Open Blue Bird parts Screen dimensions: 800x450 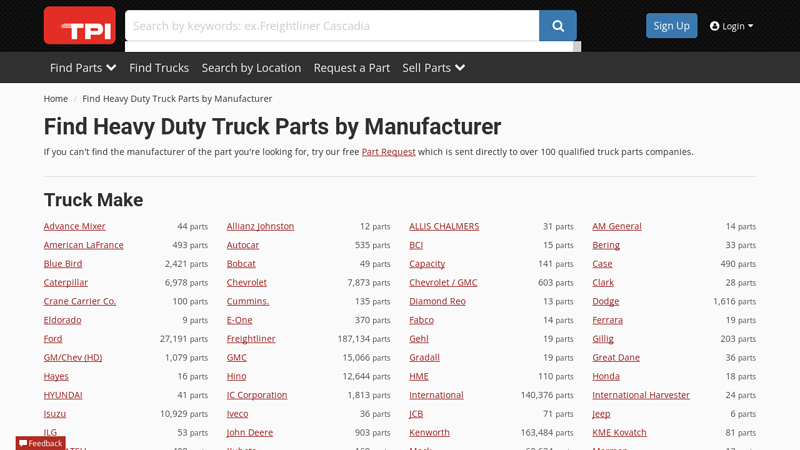pos(63,264)
